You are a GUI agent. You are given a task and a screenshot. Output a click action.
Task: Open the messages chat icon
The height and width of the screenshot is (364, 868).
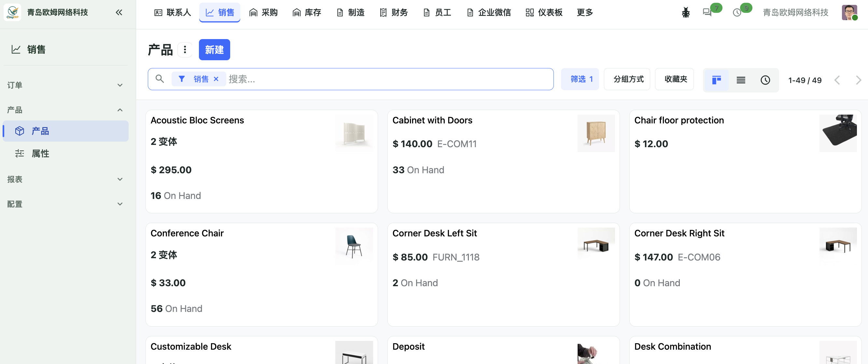(707, 12)
